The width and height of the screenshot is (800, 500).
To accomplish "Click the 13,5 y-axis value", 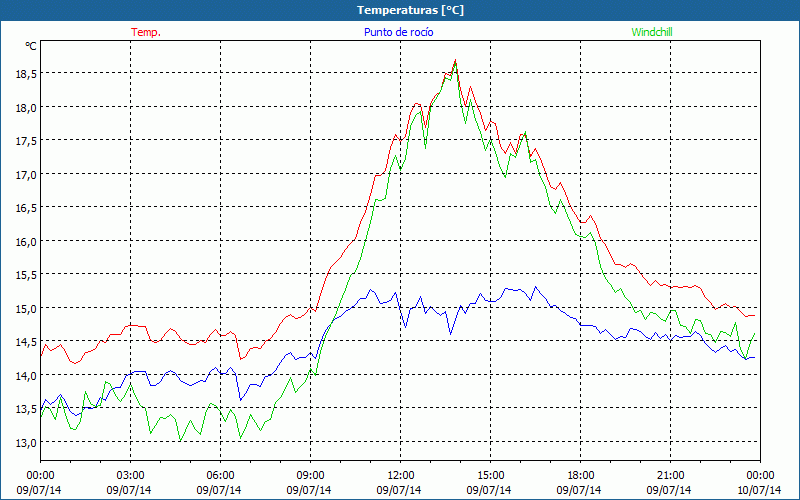I will tap(26, 409).
